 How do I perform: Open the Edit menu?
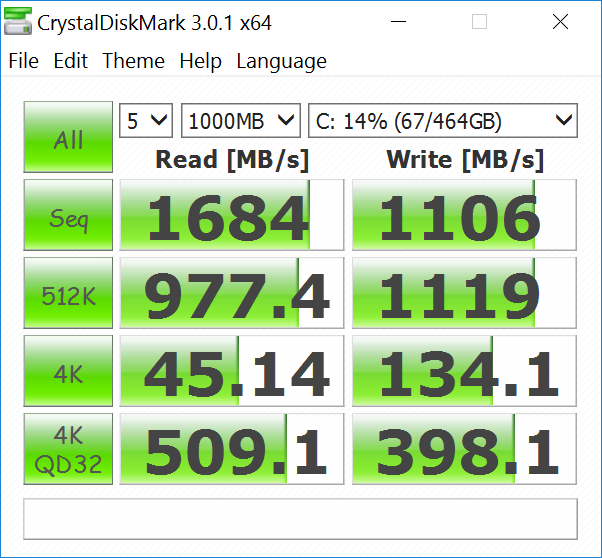click(71, 61)
